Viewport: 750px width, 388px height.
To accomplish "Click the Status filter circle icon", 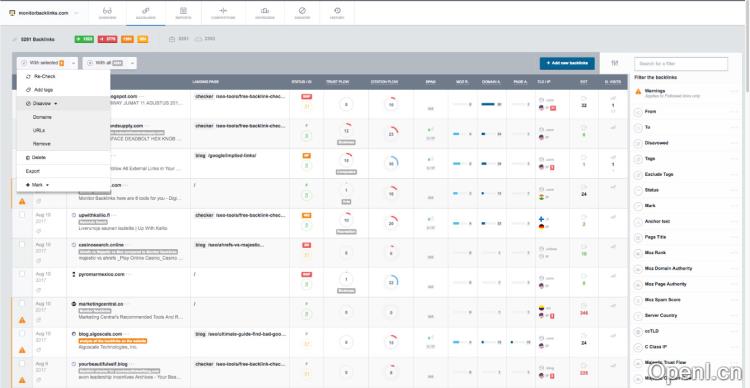I will [x=638, y=190].
